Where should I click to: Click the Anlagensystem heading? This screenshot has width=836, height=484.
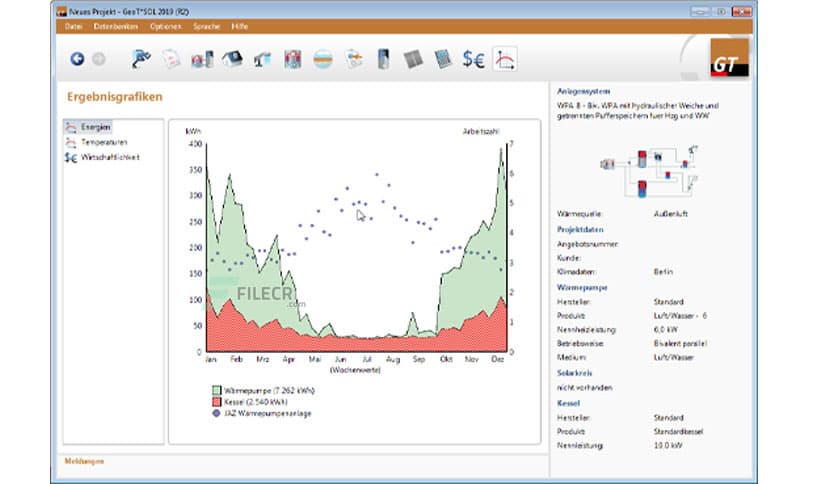(583, 91)
